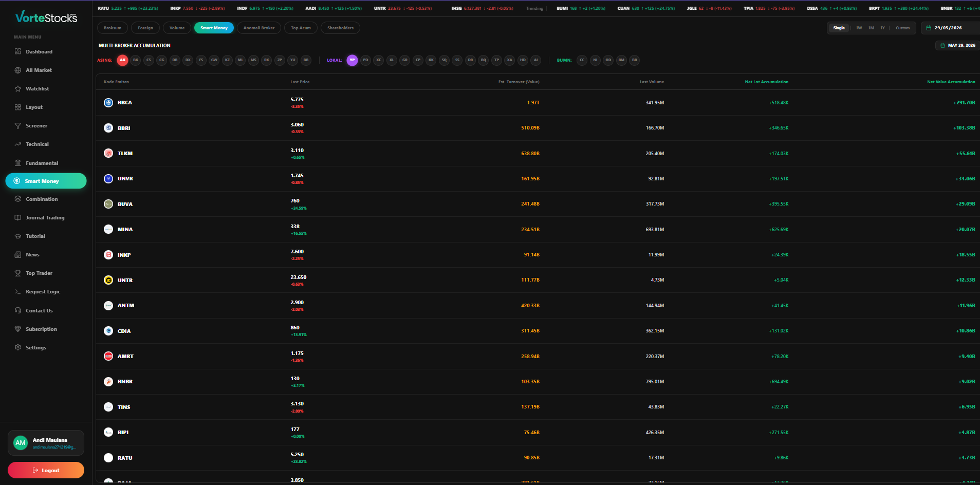The height and width of the screenshot is (485, 980).
Task: Switch to the Foreign tab
Action: (x=145, y=28)
